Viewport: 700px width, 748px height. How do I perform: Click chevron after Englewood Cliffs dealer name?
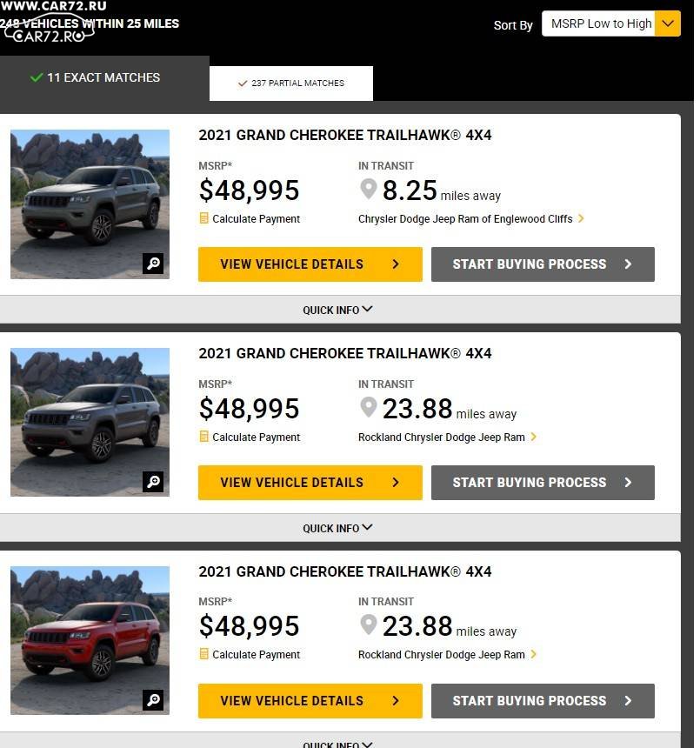[x=581, y=218]
